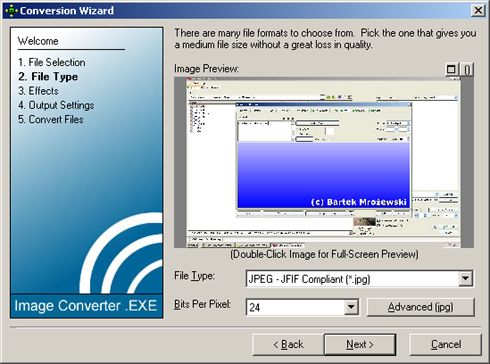Cancel the conversion wizard
The width and height of the screenshot is (490, 364).
pyautogui.click(x=446, y=344)
